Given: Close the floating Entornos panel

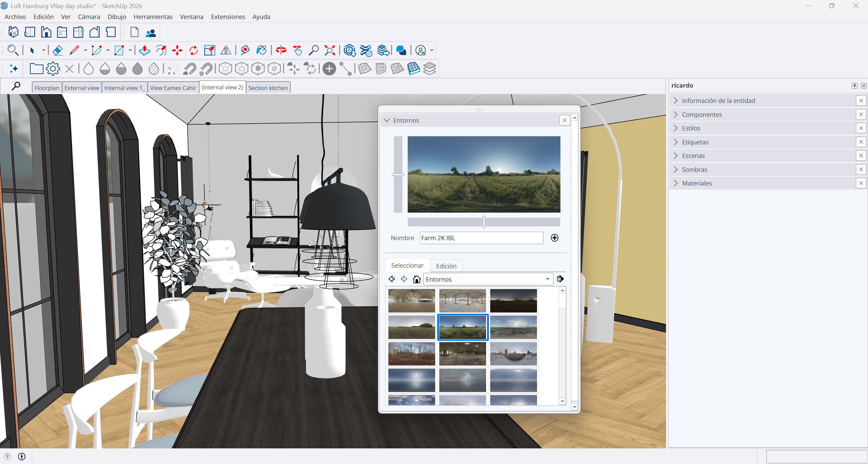Looking at the screenshot, I should coord(565,120).
